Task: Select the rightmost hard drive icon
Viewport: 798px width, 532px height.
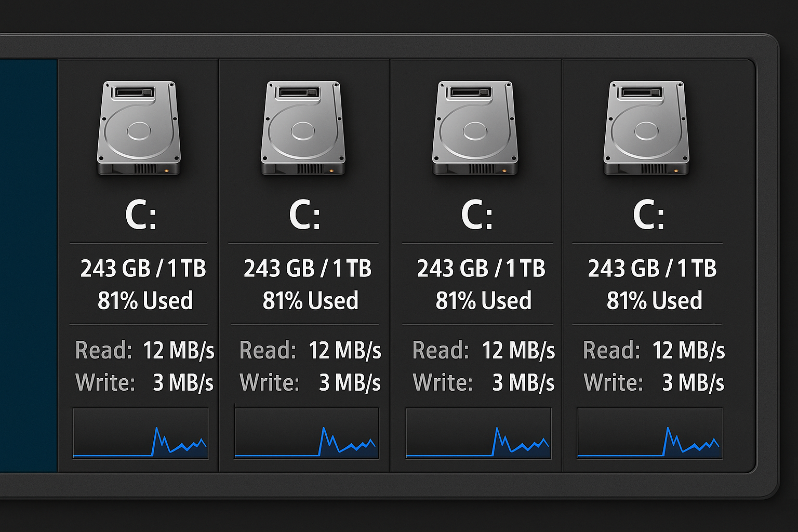Action: click(646, 128)
